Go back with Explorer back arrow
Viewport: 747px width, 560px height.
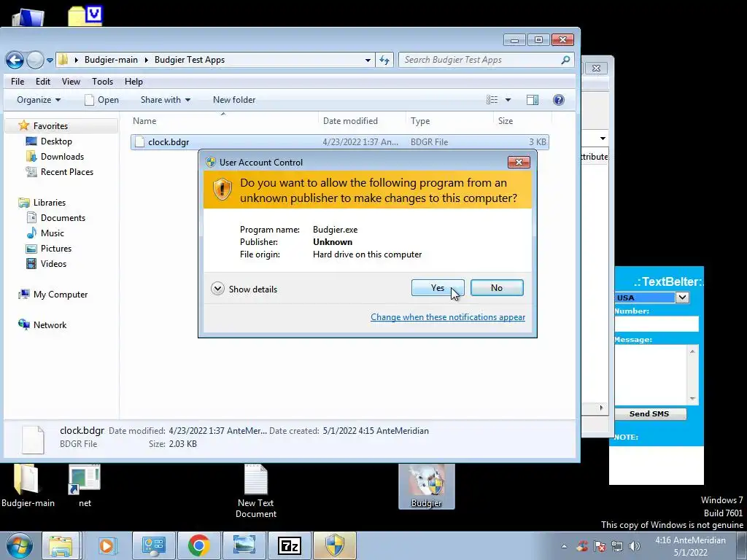coord(15,60)
